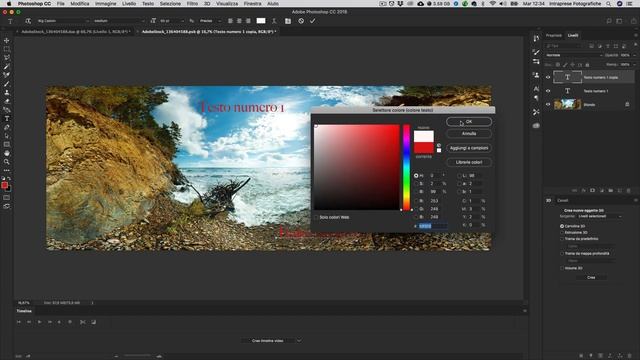Select the Horizontal Type tool in toolbox
Screen dimensions: 640x360
[7, 118]
